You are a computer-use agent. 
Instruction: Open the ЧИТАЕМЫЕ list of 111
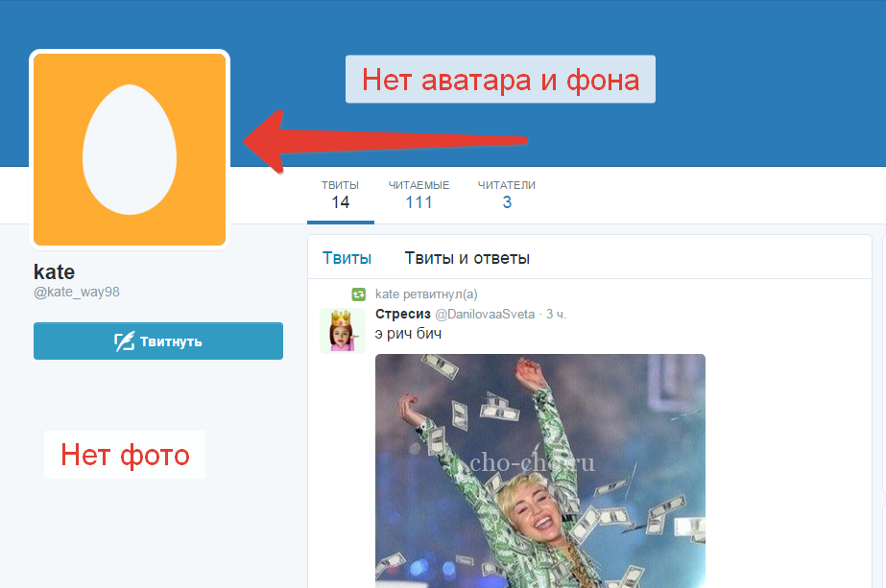[419, 195]
